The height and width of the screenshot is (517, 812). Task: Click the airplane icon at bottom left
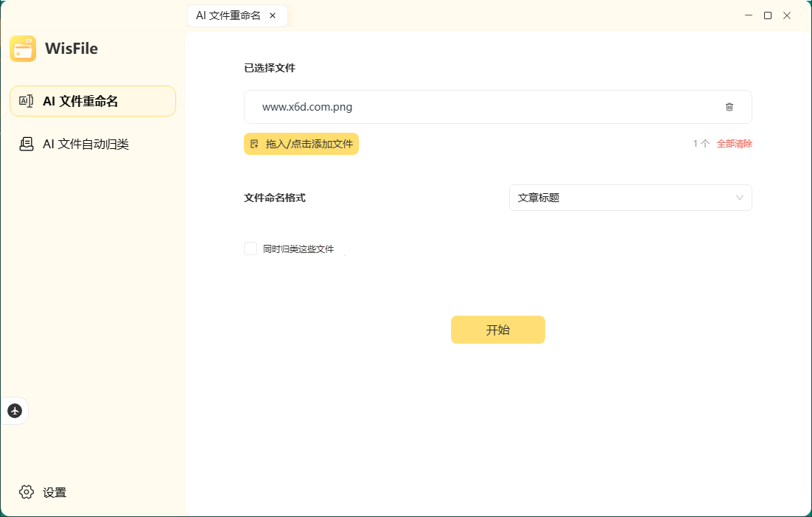point(15,411)
